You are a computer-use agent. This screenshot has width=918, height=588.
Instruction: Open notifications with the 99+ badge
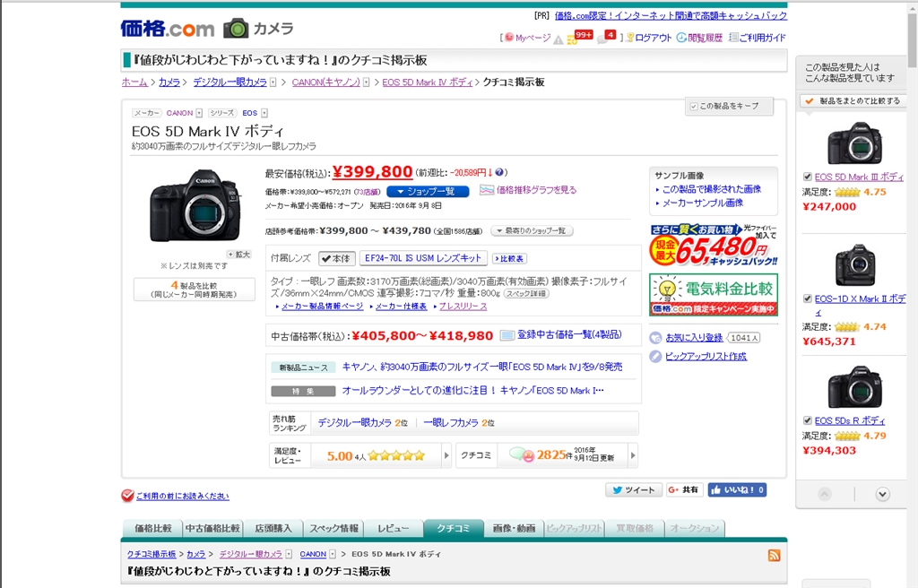coord(580,37)
